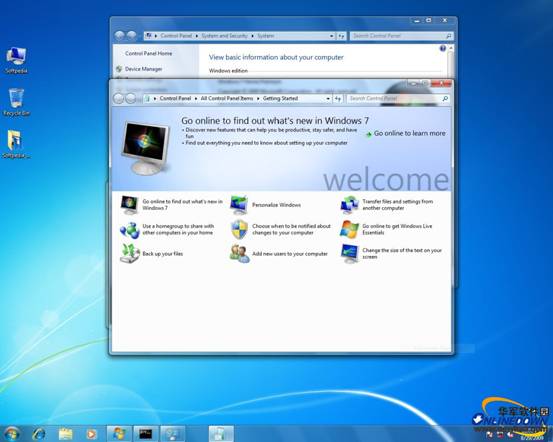The image size is (553, 442).
Task: Expand arrow after All Control Panel Items breadcrumb
Action: 258,98
